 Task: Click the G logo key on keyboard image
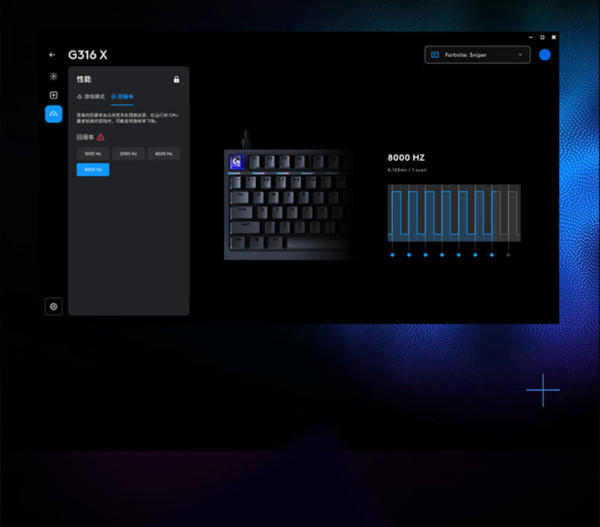pos(236,162)
